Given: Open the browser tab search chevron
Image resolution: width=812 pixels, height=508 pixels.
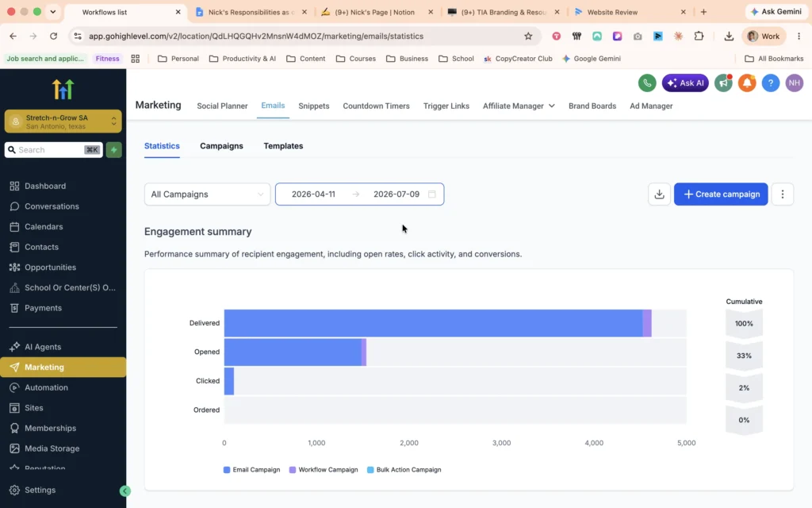Looking at the screenshot, I should tap(53, 11).
